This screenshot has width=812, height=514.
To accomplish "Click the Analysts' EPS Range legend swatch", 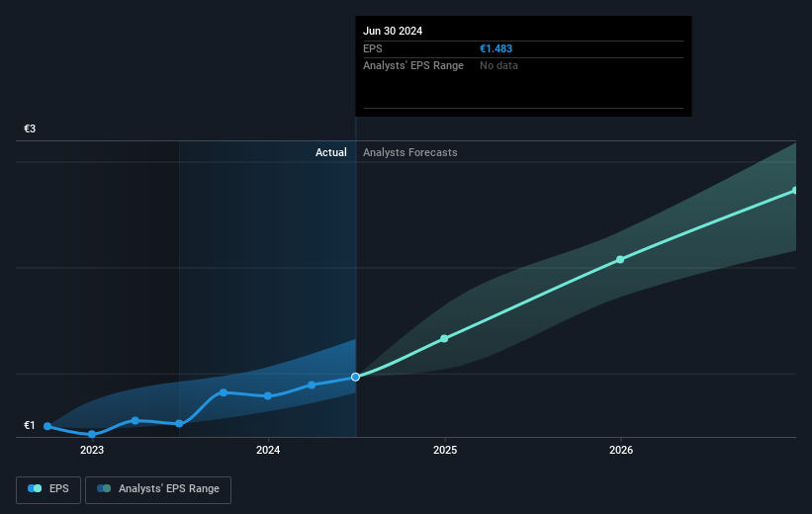I will click(104, 488).
